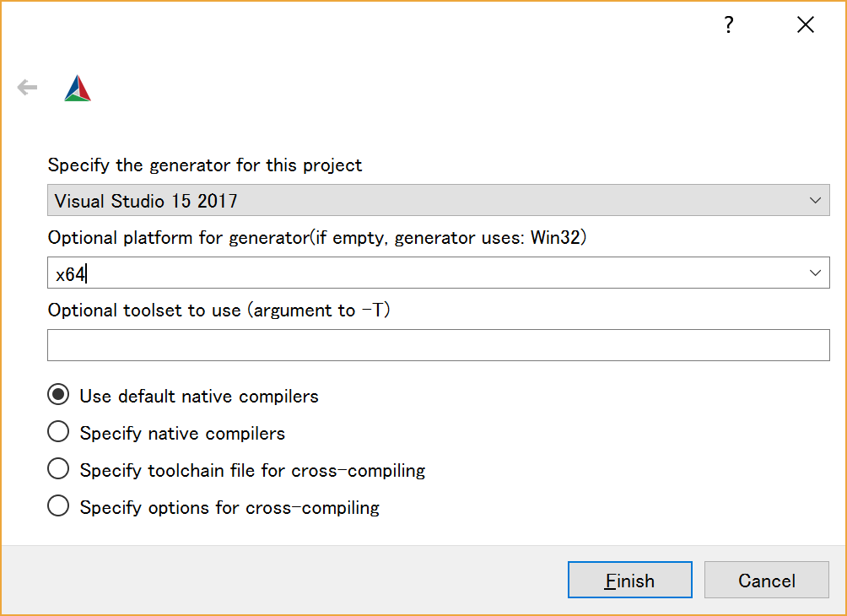Select Specify toolchain file for cross-compiling

58,469
